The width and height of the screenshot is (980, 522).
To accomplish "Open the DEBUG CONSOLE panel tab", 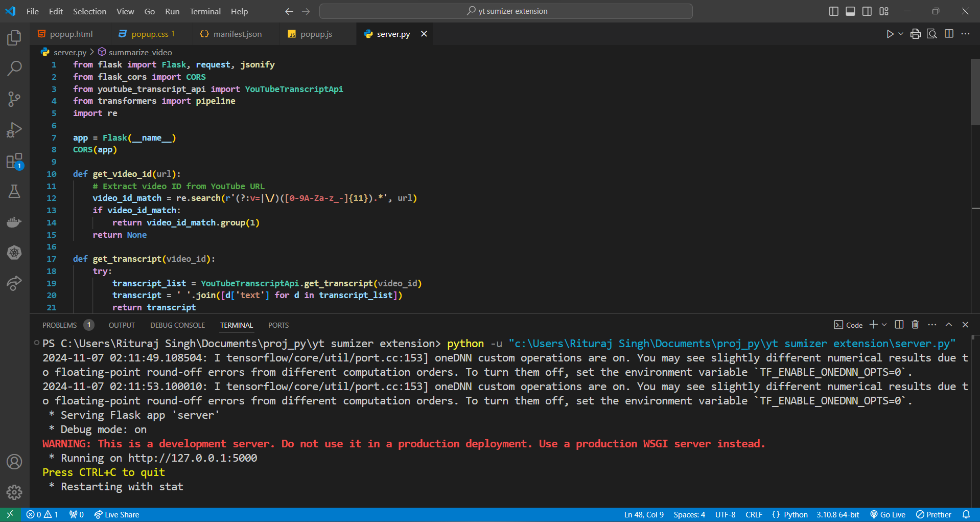I will (177, 325).
